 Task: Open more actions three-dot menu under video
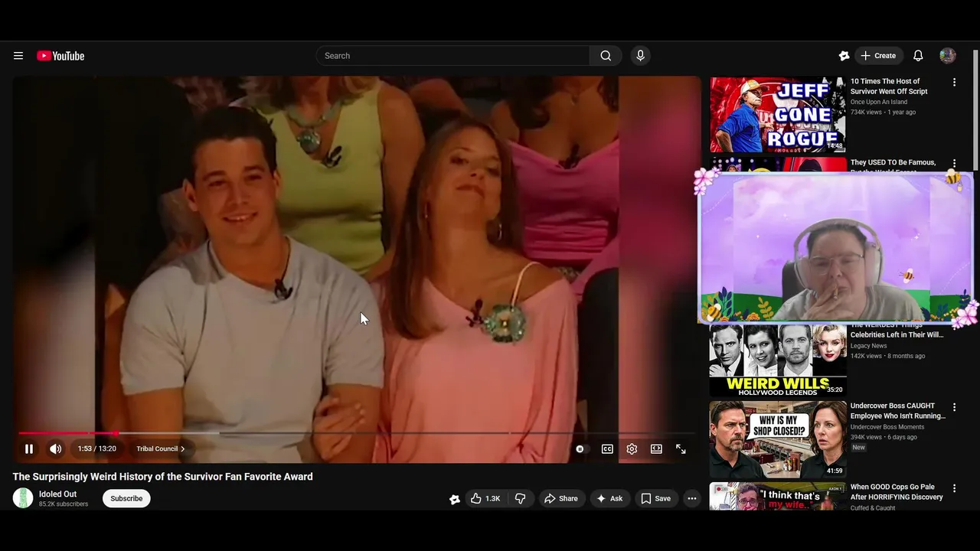[x=692, y=498]
